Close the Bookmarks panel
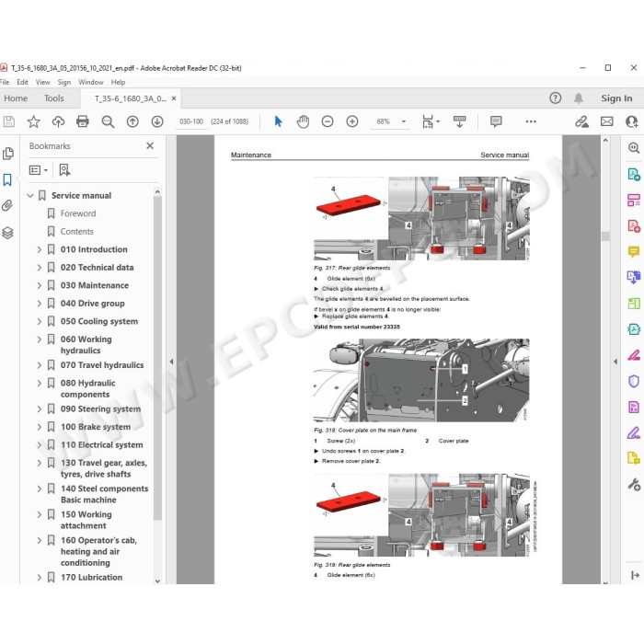The height and width of the screenshot is (644, 644). coord(150,145)
